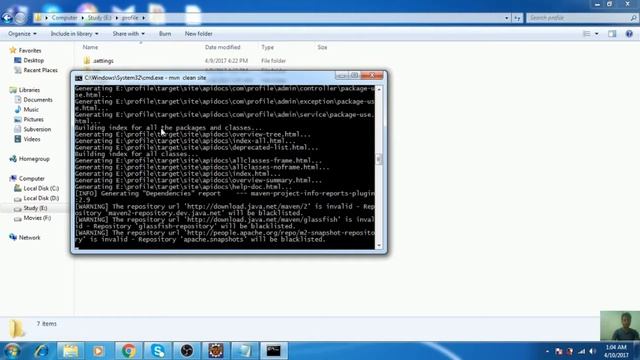Screen dimensions: 640x360
Task: Open address bar history dropdown
Action: point(507,18)
